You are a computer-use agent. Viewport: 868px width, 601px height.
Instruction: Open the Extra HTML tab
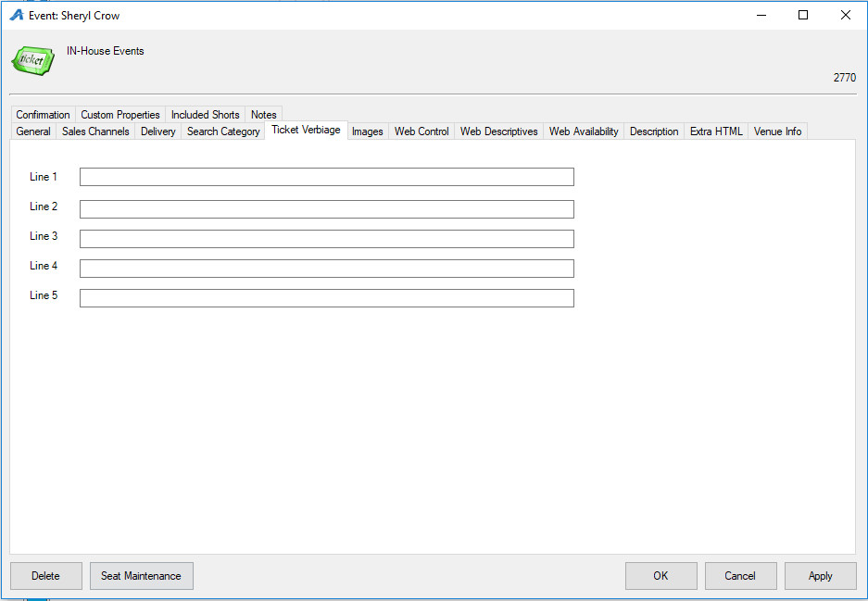click(x=716, y=131)
